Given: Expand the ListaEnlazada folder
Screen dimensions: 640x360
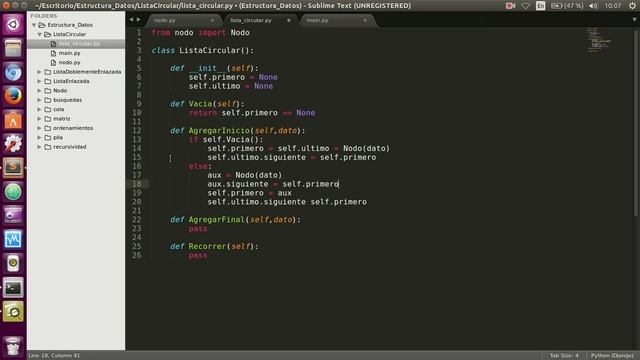Looking at the screenshot, I should click(x=40, y=81).
